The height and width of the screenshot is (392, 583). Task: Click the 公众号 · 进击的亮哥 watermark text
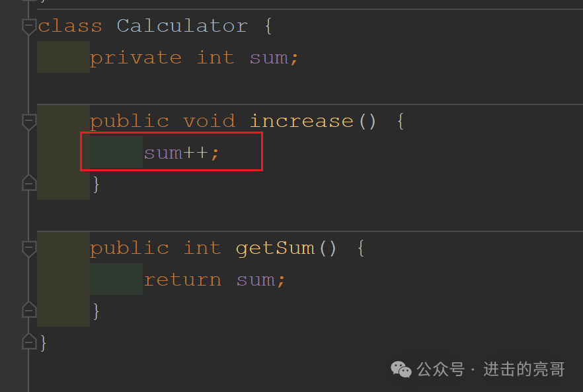[x=490, y=370]
